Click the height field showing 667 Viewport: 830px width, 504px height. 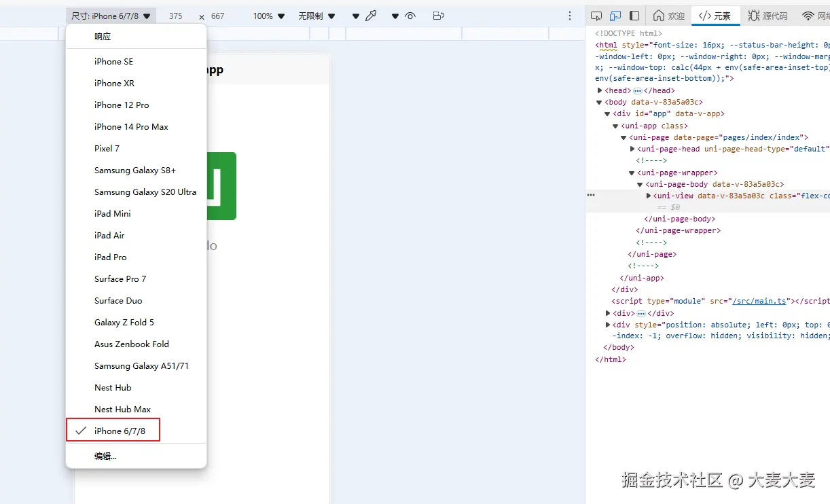click(218, 16)
